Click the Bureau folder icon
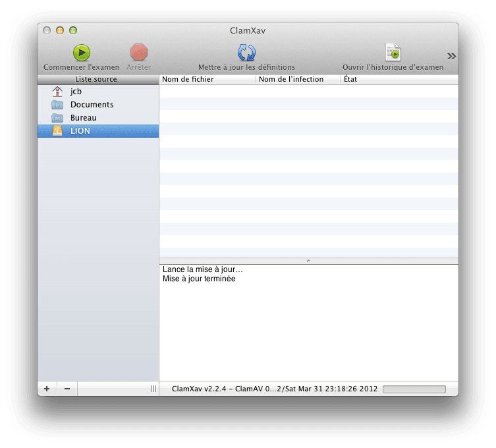Screen dimensions: 496x448 pyautogui.click(x=57, y=118)
